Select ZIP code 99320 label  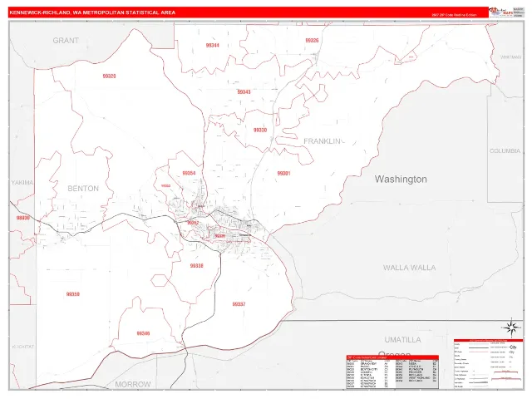[x=109, y=76]
